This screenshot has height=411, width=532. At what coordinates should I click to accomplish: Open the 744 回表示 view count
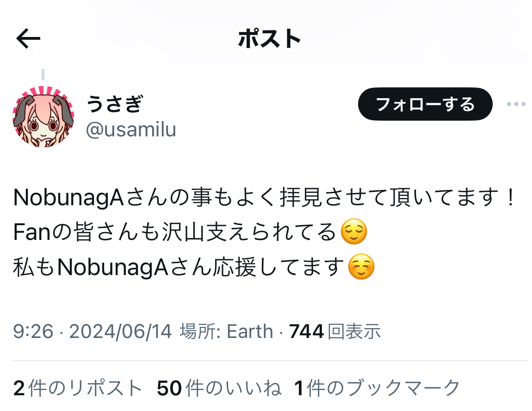[335, 331]
